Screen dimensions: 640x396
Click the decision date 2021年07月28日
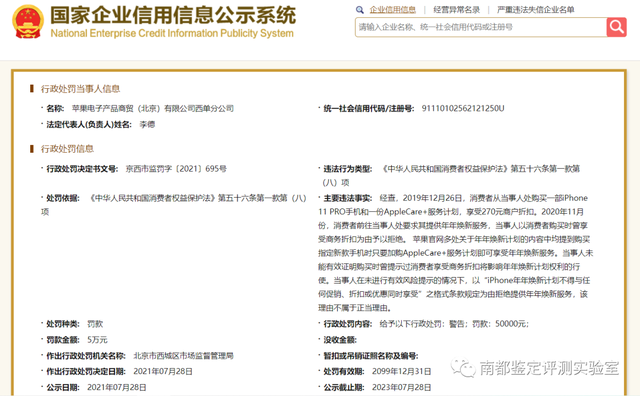click(163, 371)
